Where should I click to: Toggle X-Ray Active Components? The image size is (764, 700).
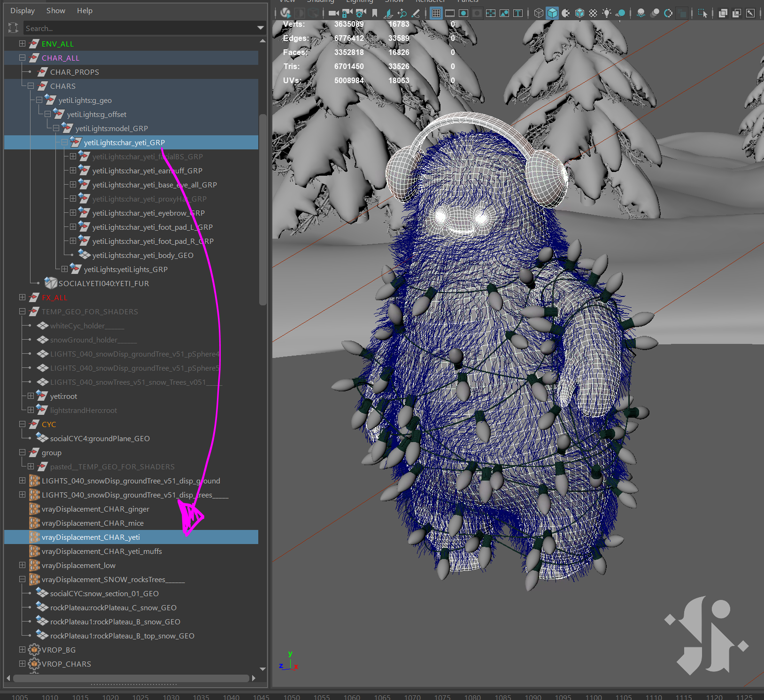coord(737,13)
